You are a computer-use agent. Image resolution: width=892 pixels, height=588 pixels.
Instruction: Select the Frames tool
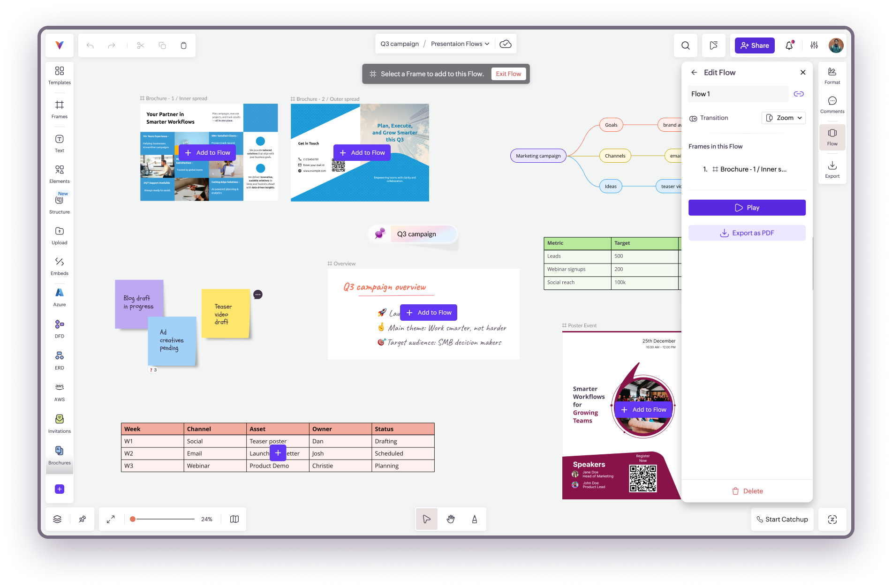(x=60, y=109)
